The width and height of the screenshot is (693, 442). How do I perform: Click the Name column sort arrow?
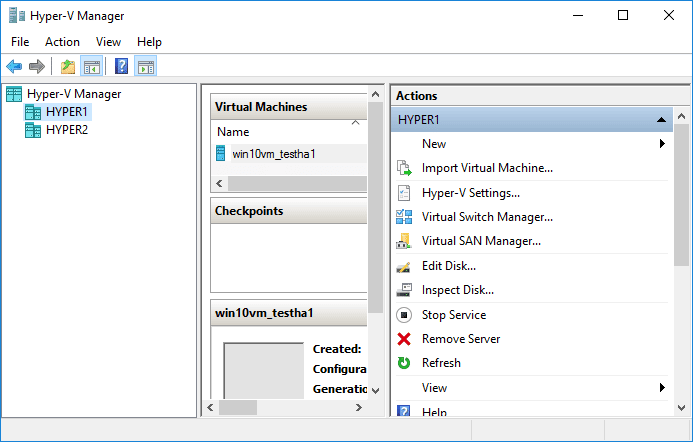355,122
